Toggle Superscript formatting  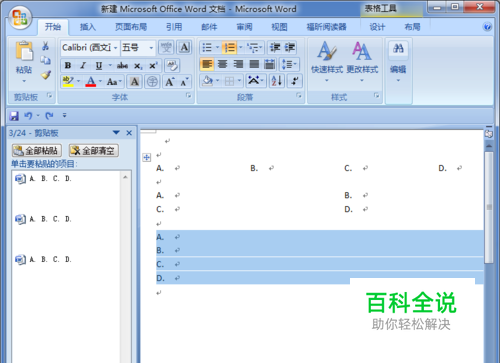pos(153,65)
